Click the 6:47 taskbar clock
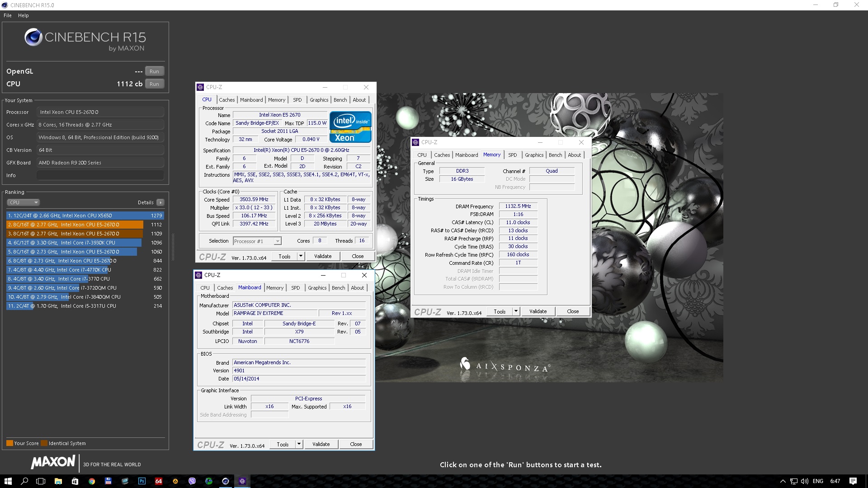 [x=835, y=481]
